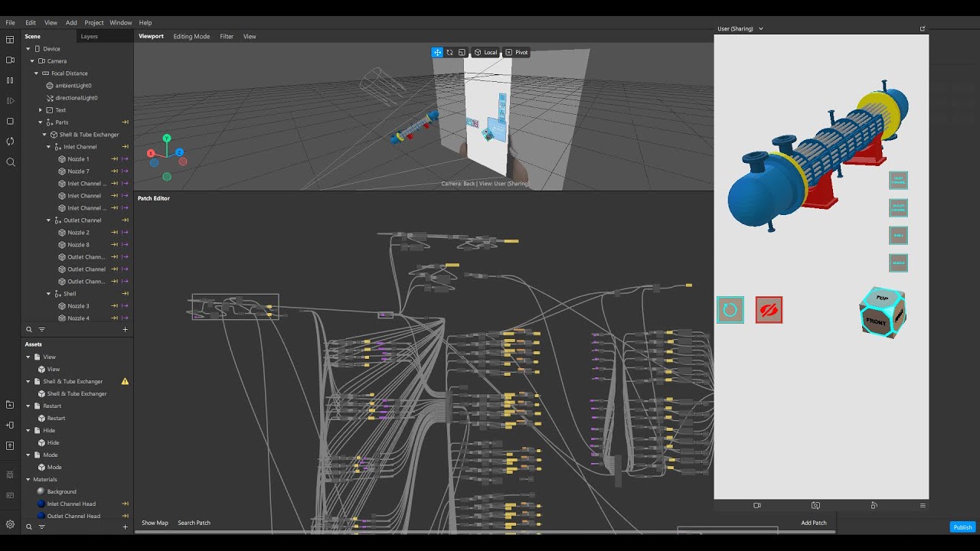This screenshot has height=551, width=980.
Task: Collapse the Materials folder in Assets
Action: (x=28, y=480)
